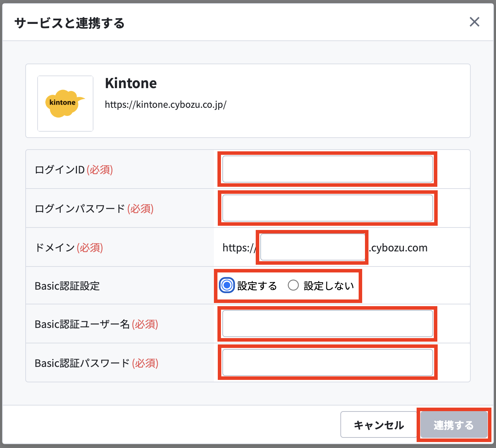Image resolution: width=496 pixels, height=448 pixels.
Task: Click the ドメイン subdomain text box
Action: point(313,247)
